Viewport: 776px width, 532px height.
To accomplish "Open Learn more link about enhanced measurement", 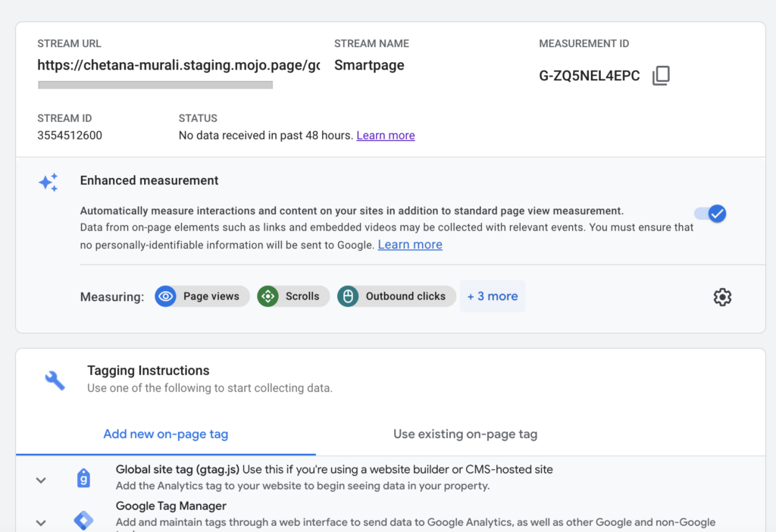I will (410, 245).
